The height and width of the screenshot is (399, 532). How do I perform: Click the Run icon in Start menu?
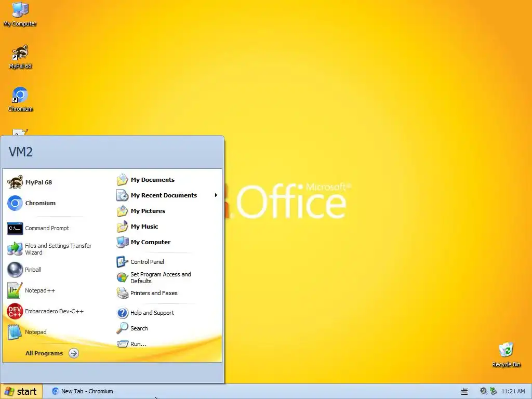(122, 344)
